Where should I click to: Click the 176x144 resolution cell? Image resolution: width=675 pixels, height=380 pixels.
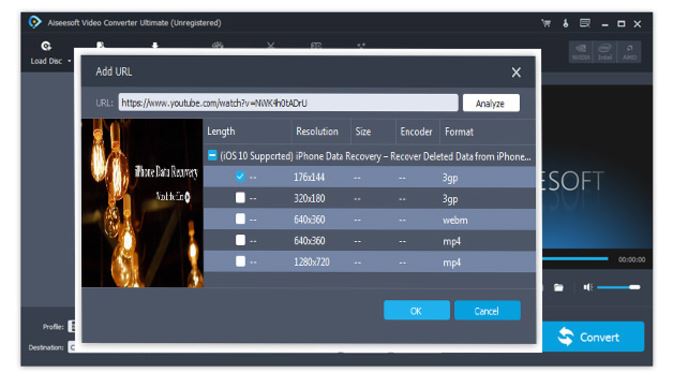point(309,177)
